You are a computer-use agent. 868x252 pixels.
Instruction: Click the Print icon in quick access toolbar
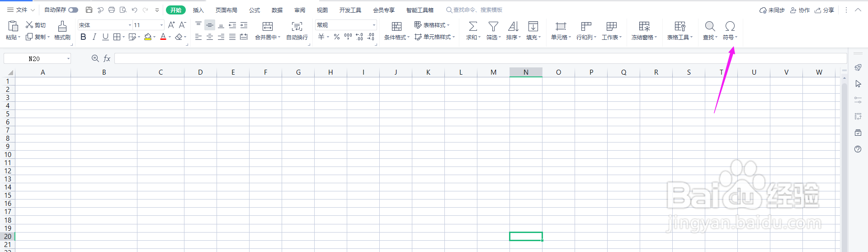click(112, 10)
